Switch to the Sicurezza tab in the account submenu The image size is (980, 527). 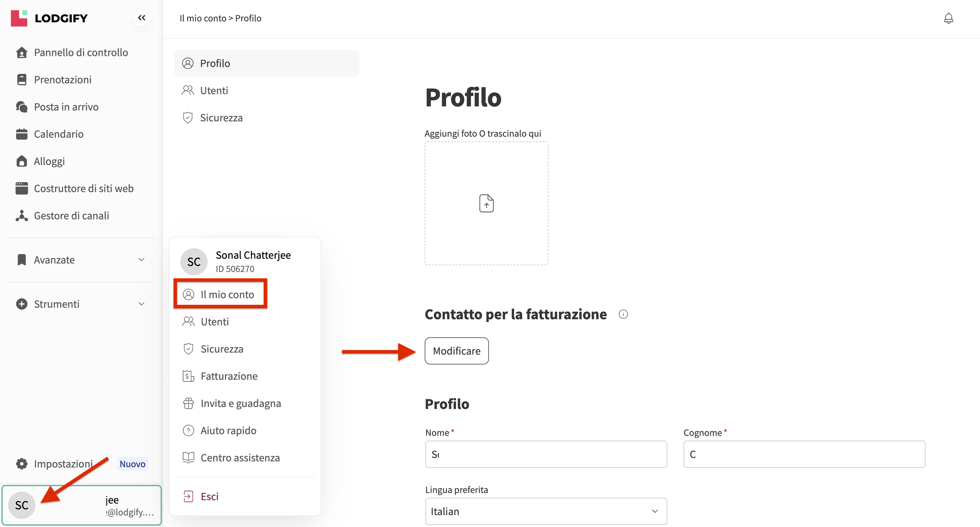[x=221, y=118]
